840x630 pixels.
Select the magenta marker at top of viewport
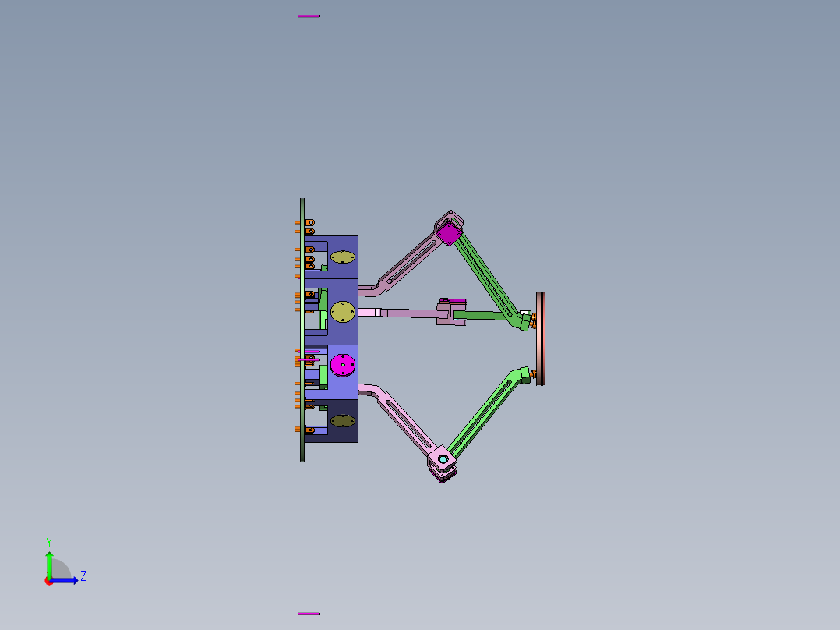309,16
